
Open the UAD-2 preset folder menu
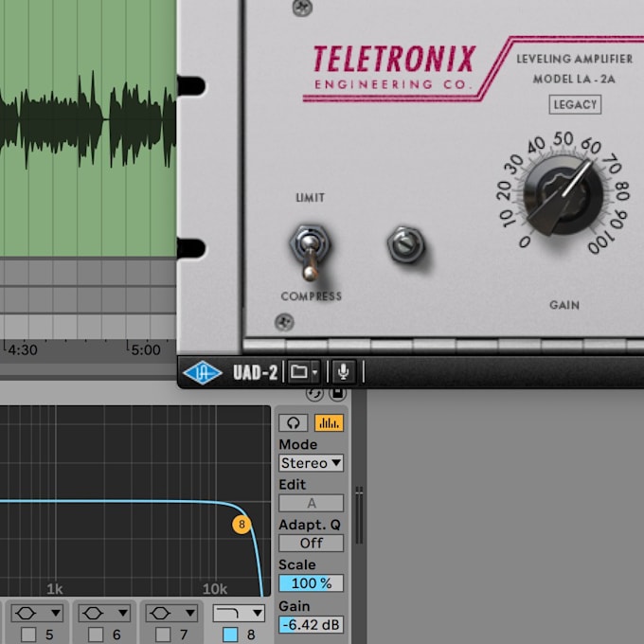click(x=304, y=372)
